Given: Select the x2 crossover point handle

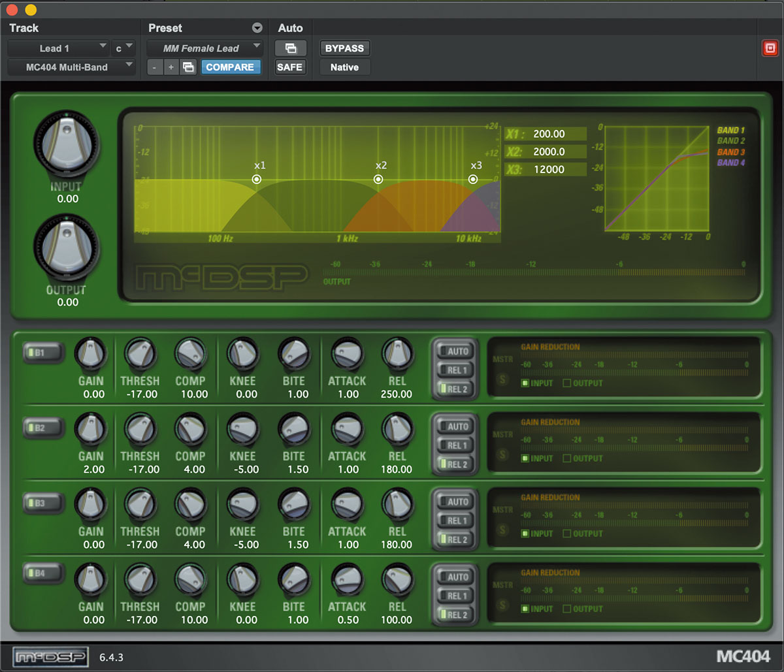Looking at the screenshot, I should tap(378, 178).
